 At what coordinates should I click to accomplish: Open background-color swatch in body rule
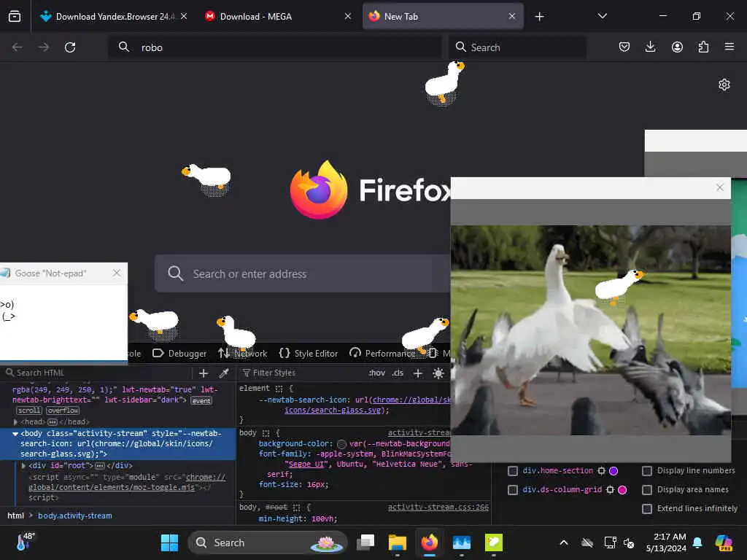click(x=341, y=444)
